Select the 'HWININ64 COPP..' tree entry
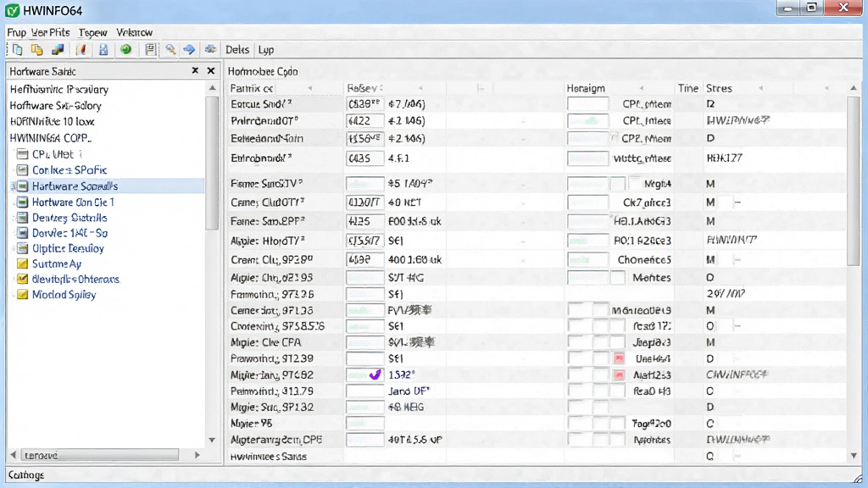Screen dimensions: 868x488 (50, 138)
